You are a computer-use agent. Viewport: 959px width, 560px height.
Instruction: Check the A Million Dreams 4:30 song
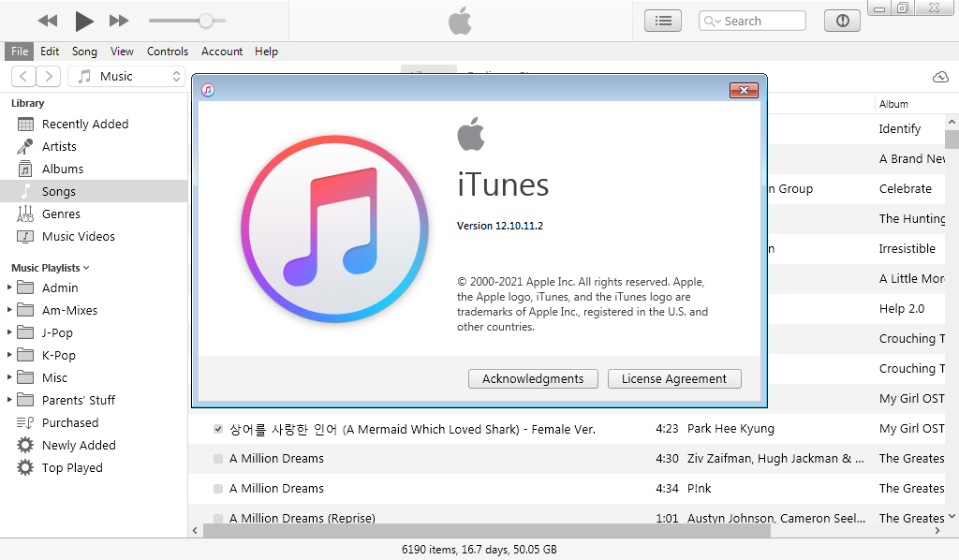pos(218,459)
